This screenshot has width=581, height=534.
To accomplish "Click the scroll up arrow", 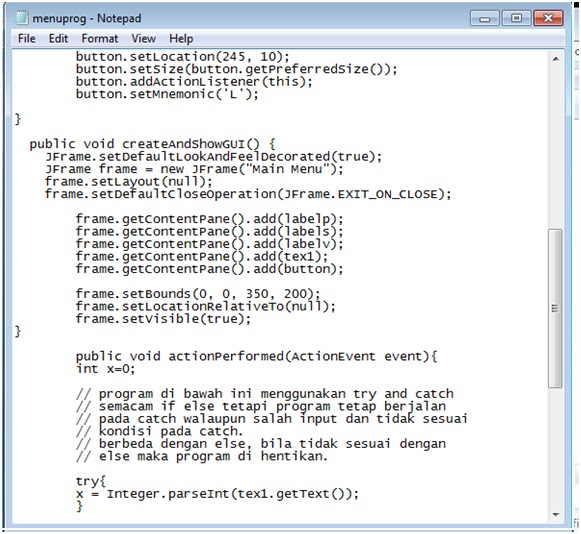I will pyautogui.click(x=555, y=59).
